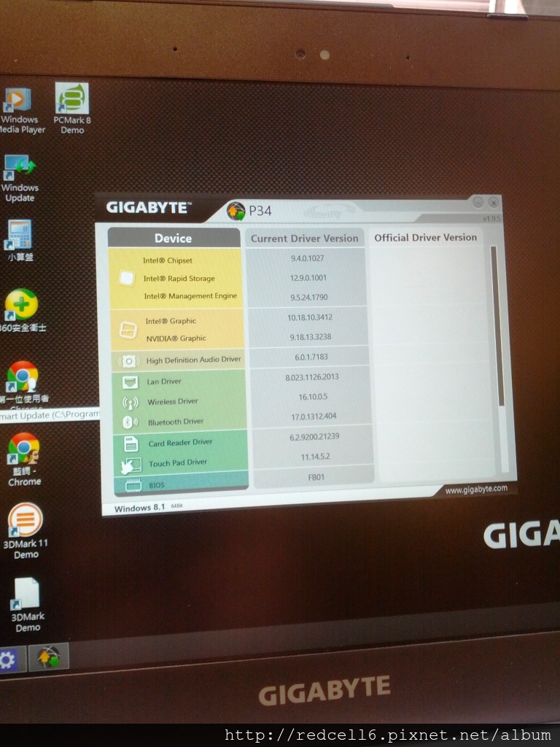
Task: Click the Wireless Driver antenna icon
Action: click(130, 403)
